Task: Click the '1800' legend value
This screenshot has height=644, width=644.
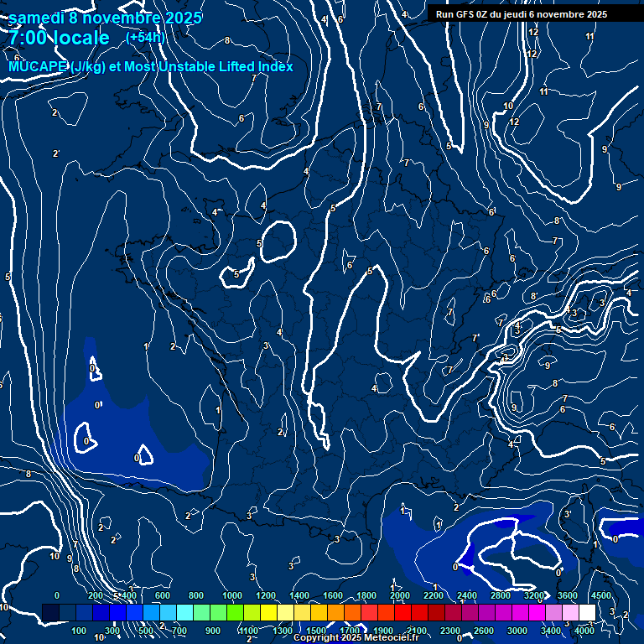Action: (x=366, y=595)
